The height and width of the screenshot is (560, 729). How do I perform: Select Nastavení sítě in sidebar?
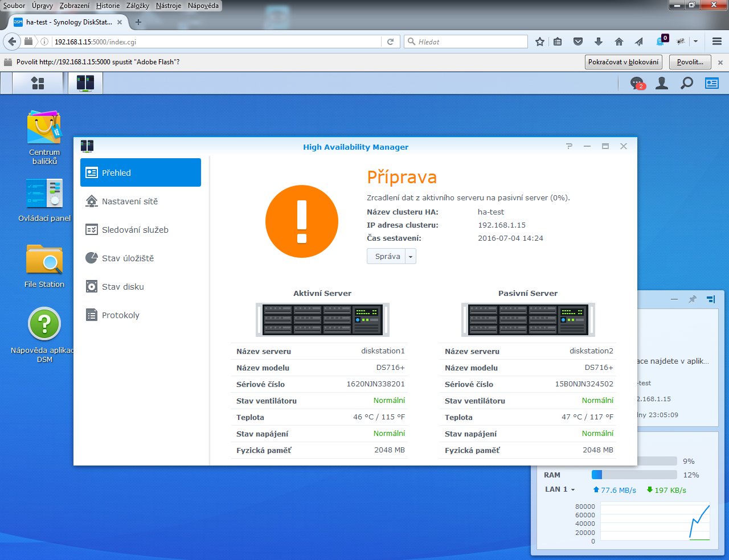pos(130,201)
